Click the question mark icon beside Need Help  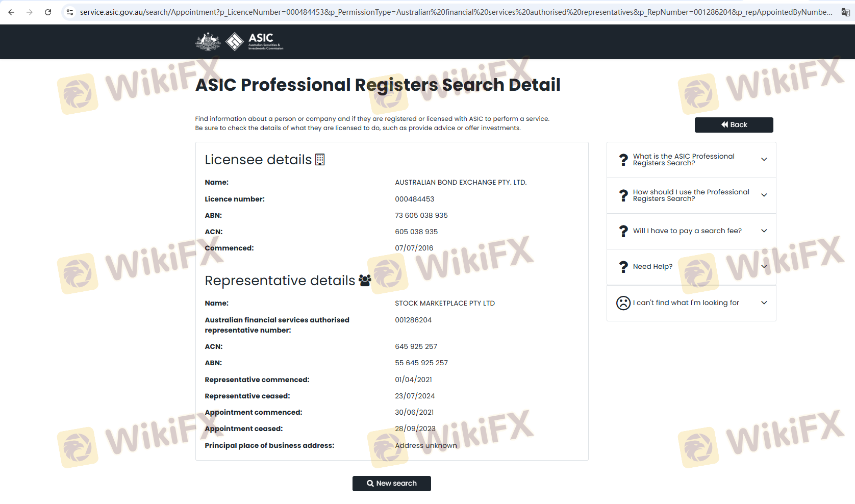(623, 267)
